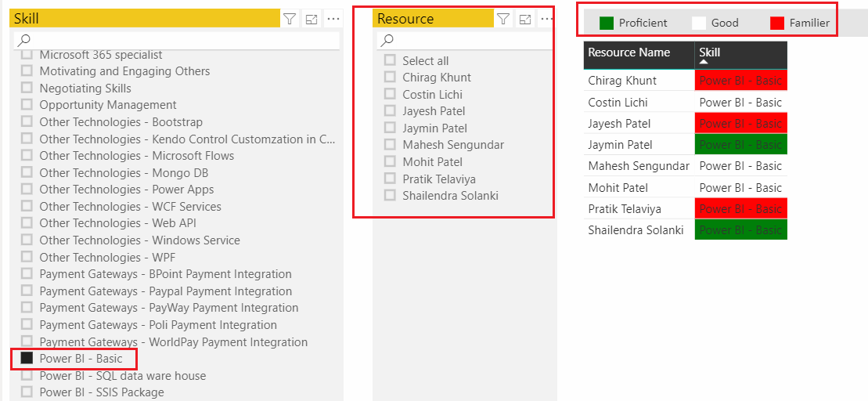Click the red Familier legend swatch
868x401 pixels.
coord(777,23)
